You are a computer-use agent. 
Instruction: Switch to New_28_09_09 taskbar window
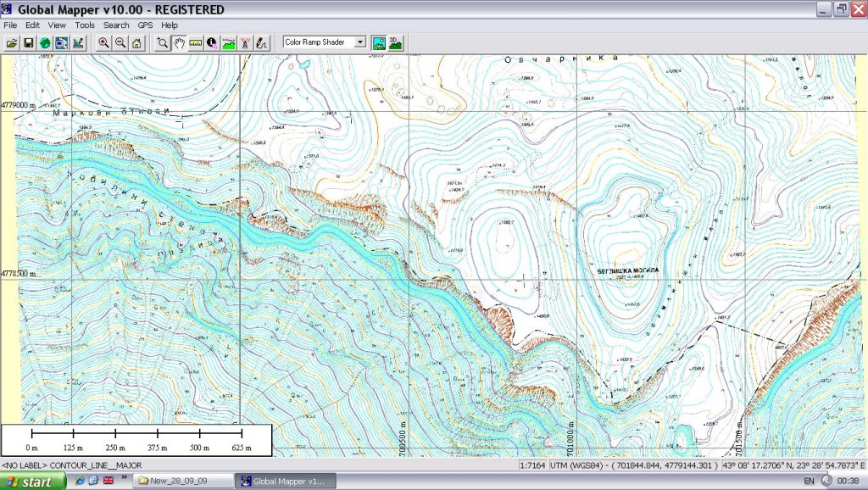[184, 481]
